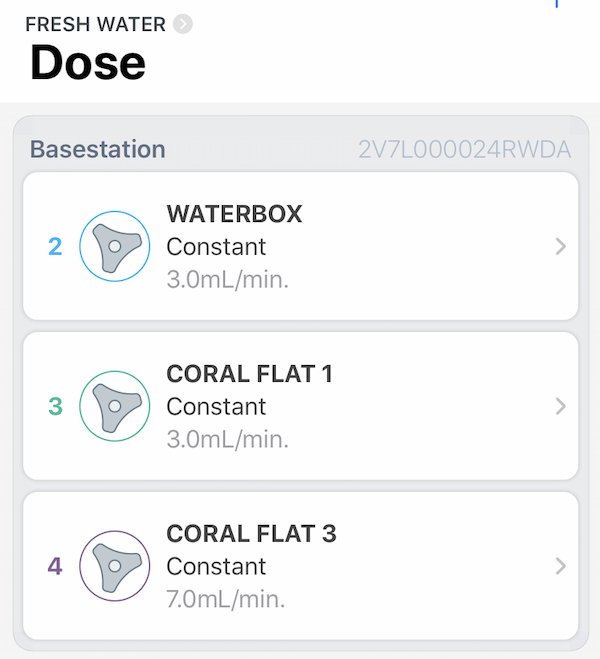
Task: Select pump channel number 3
Action: (55, 406)
